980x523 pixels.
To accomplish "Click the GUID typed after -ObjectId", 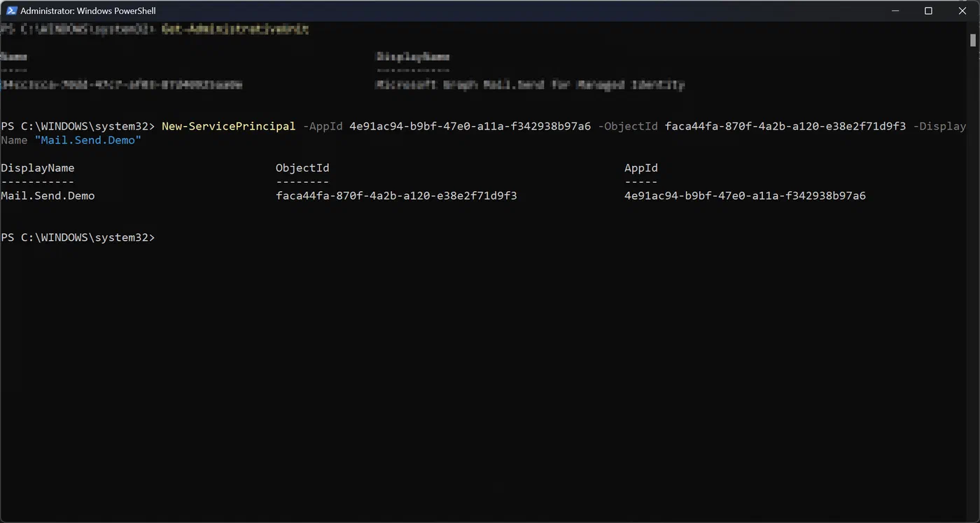I will (785, 126).
